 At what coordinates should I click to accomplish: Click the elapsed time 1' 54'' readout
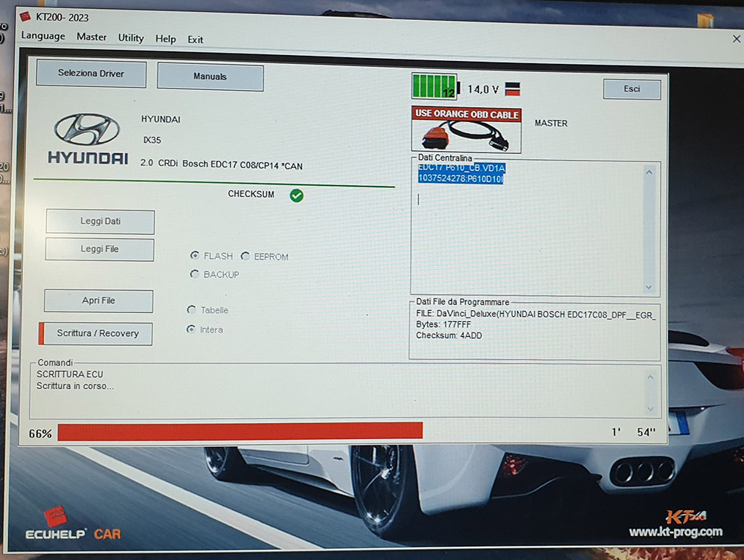[633, 432]
